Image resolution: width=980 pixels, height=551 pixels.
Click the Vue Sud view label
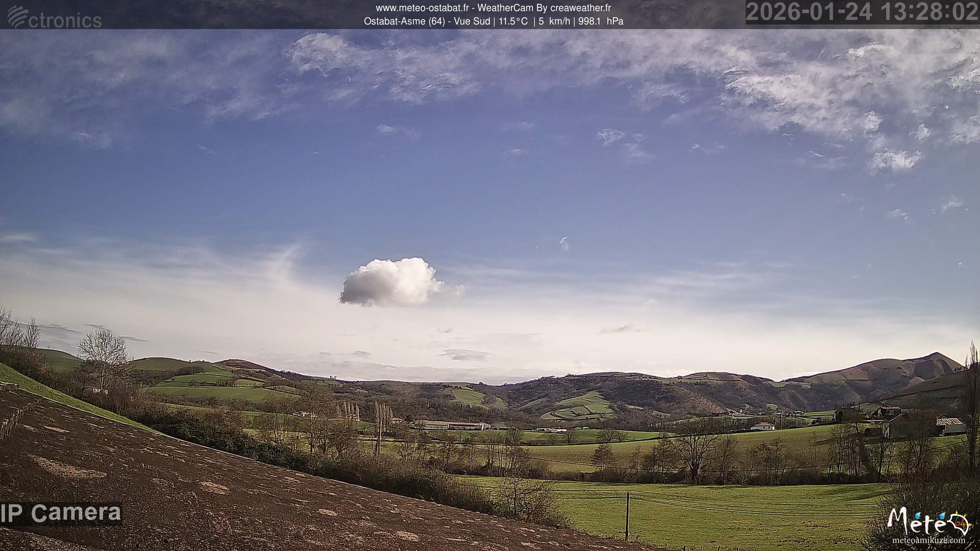click(x=472, y=21)
